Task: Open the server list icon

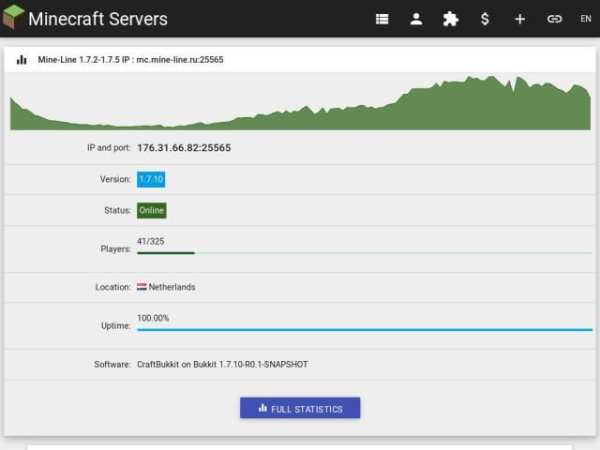Action: [382, 19]
